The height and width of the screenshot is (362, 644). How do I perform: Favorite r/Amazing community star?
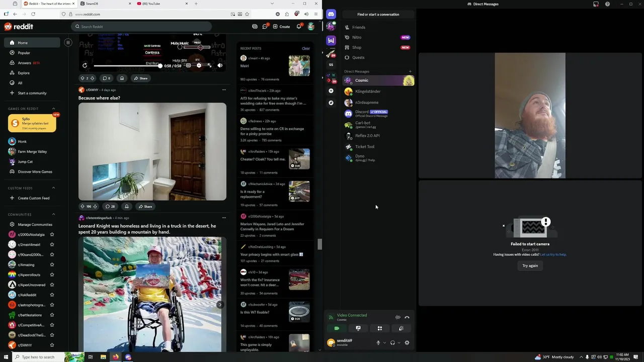click(52, 265)
